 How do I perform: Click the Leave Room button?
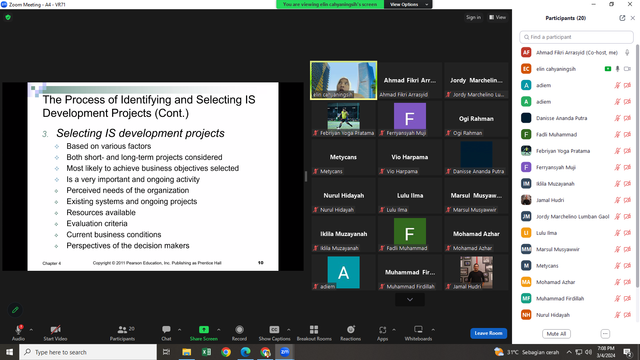pos(489,333)
